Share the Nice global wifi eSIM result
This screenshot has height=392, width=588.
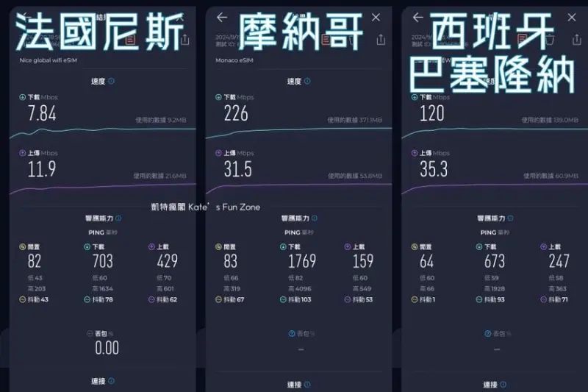point(184,40)
